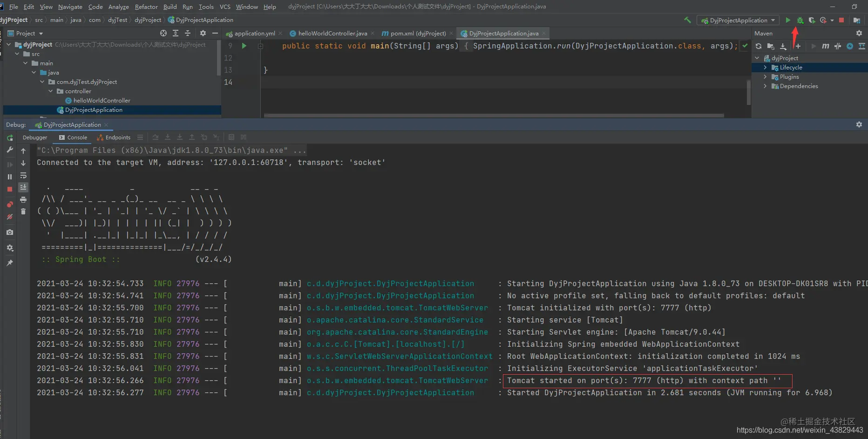Screen dimensions: 868x439
Task: Collapse the controller package node
Action: [51, 91]
